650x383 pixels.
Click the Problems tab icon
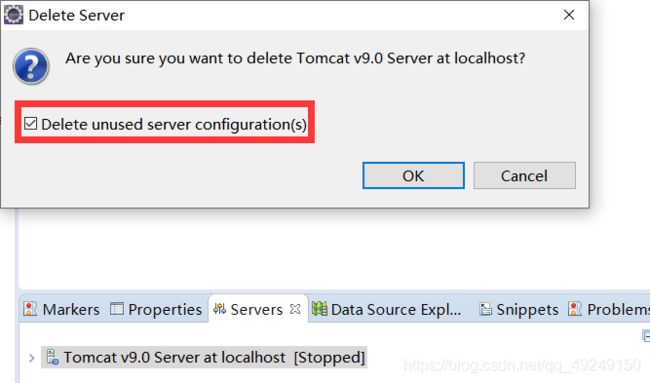point(575,309)
